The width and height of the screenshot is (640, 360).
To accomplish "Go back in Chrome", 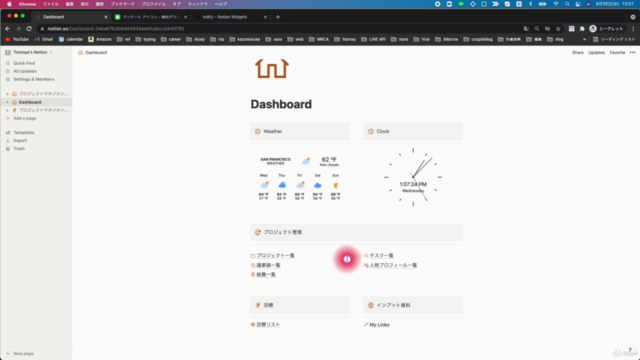I will pyautogui.click(x=8, y=29).
